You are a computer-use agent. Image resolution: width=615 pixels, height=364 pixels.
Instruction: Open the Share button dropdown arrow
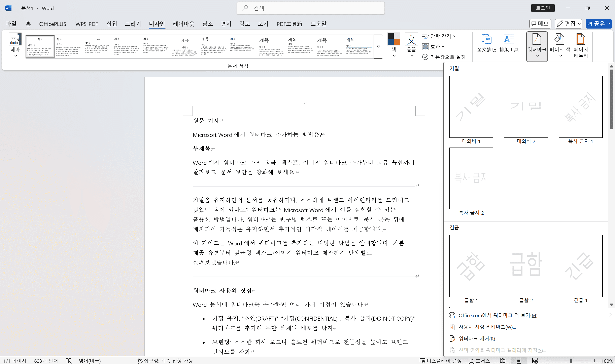[609, 24]
